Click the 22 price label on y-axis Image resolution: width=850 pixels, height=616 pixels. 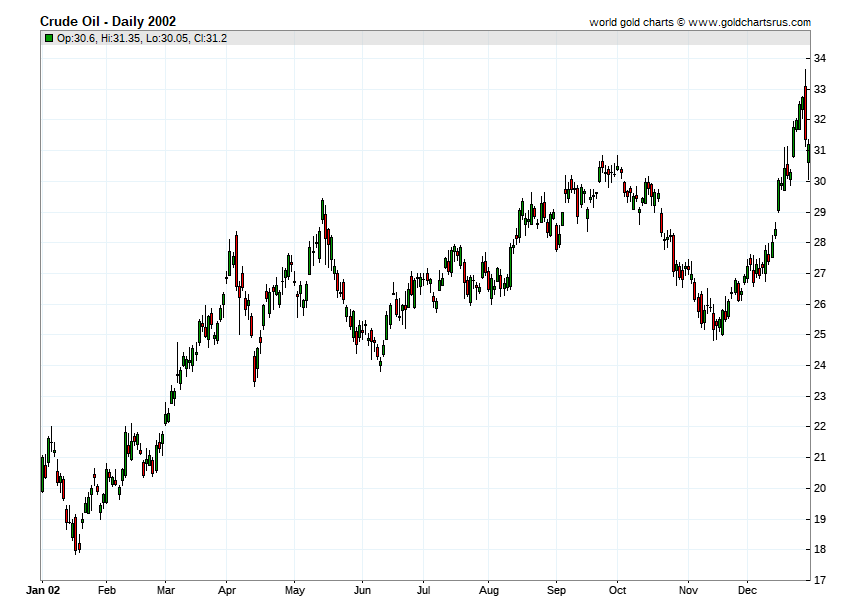coord(820,426)
